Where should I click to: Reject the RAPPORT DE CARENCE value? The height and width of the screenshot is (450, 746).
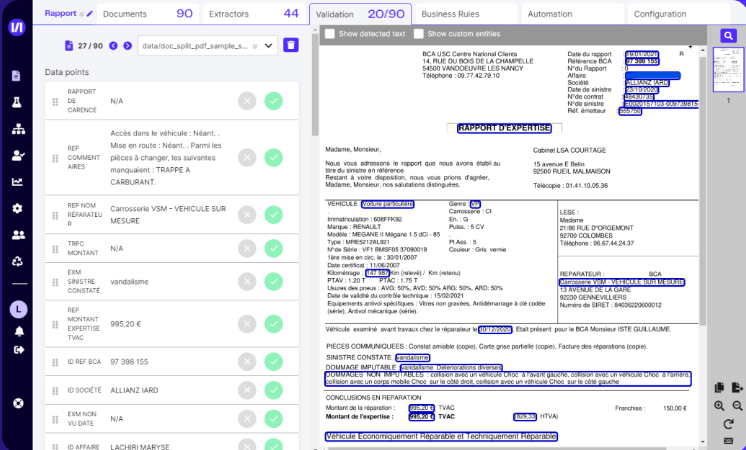click(x=247, y=101)
